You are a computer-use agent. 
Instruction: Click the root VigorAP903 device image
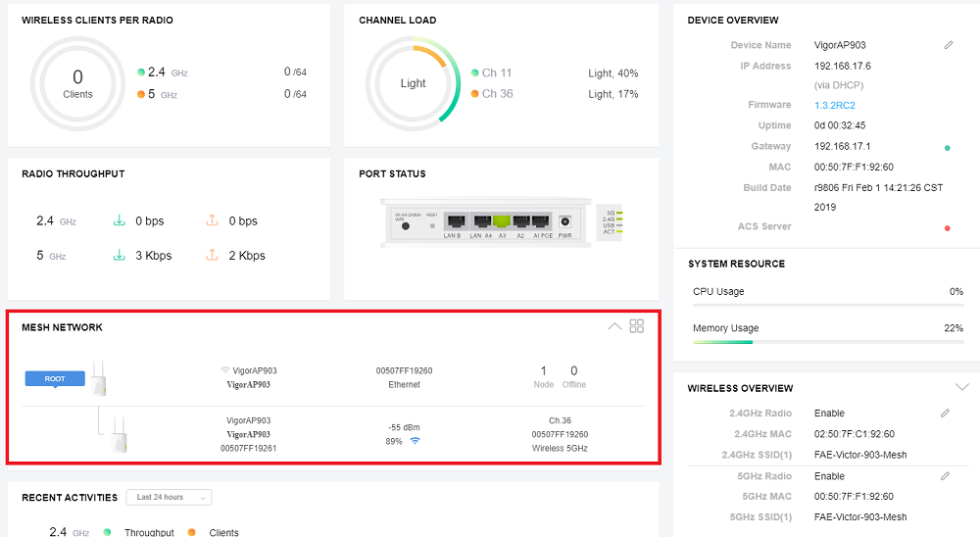point(98,377)
